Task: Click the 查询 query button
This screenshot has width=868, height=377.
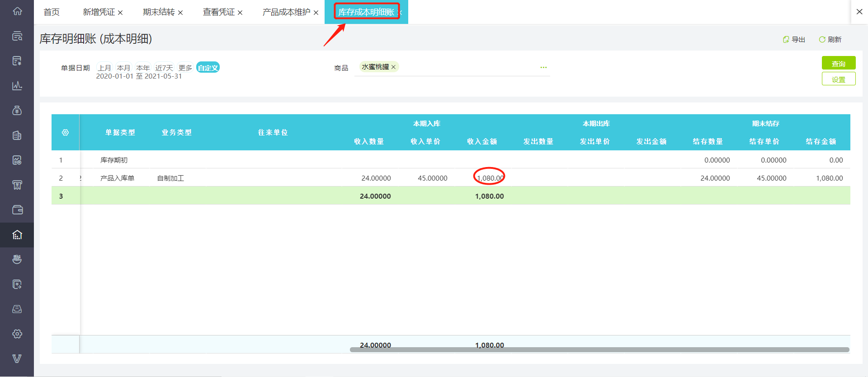Action: pos(839,63)
